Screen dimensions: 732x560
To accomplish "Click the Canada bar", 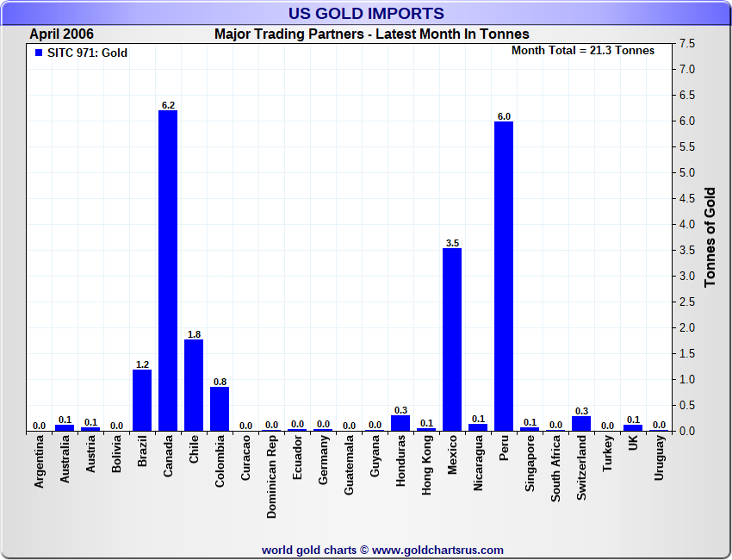I will 168,271.
